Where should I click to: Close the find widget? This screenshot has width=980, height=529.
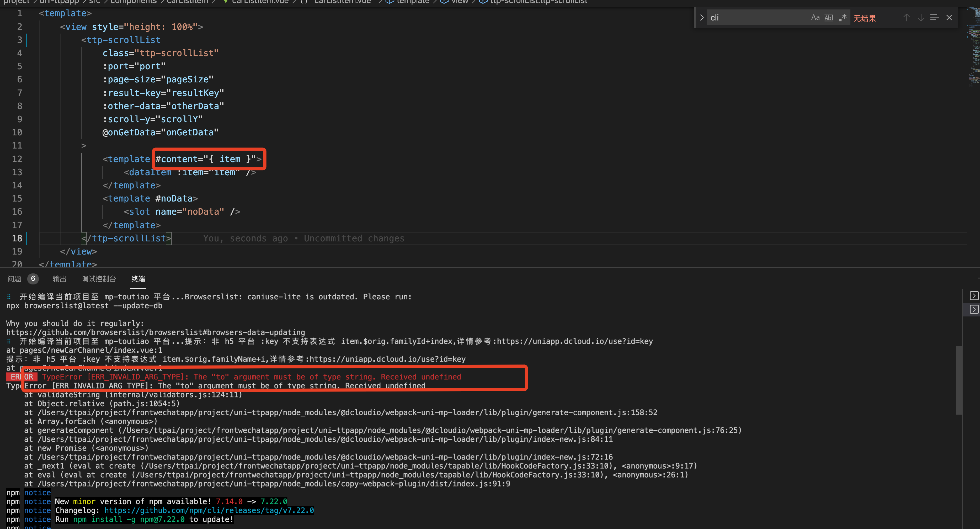(x=949, y=18)
